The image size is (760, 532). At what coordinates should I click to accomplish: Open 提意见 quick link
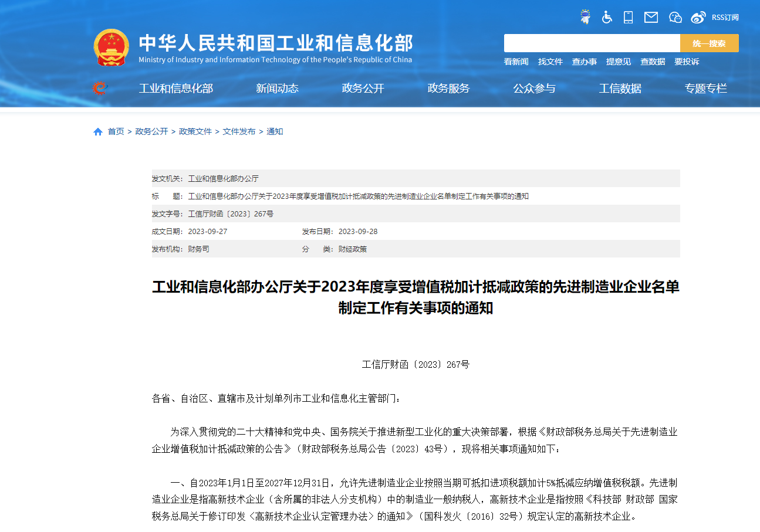click(x=619, y=62)
